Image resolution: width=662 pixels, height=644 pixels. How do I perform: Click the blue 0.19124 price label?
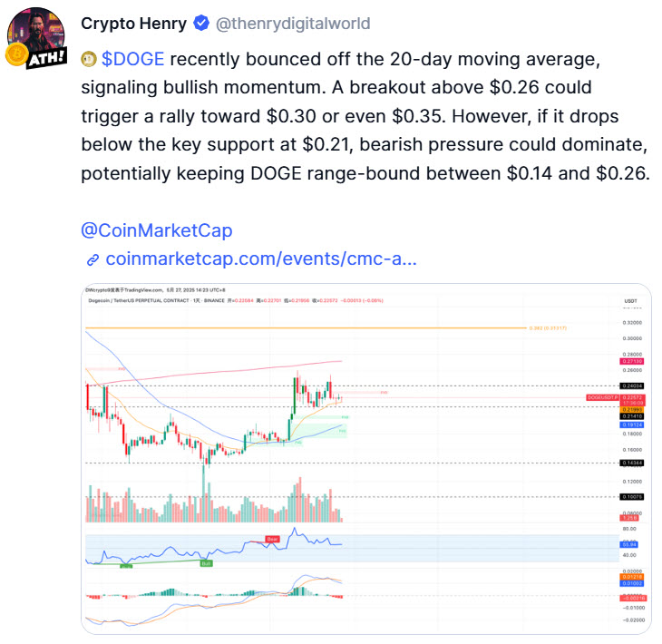(x=632, y=424)
